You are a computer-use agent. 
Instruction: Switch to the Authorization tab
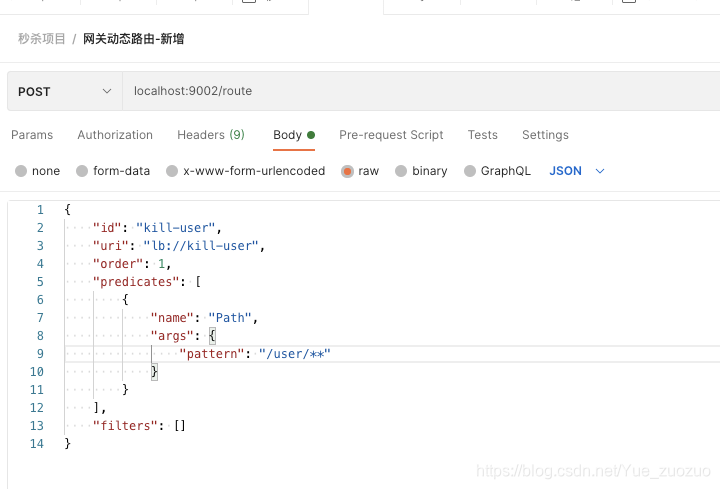click(115, 135)
